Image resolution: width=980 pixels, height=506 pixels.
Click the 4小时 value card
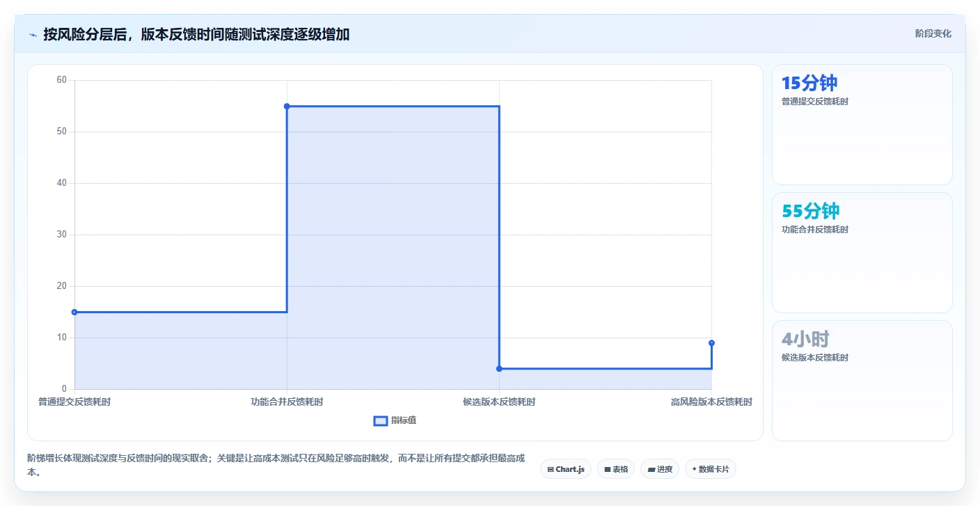862,381
